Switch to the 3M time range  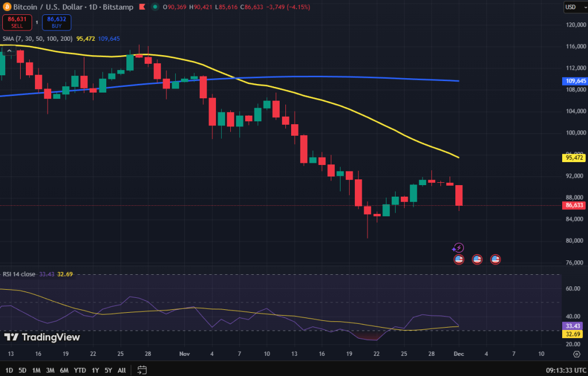tap(51, 370)
